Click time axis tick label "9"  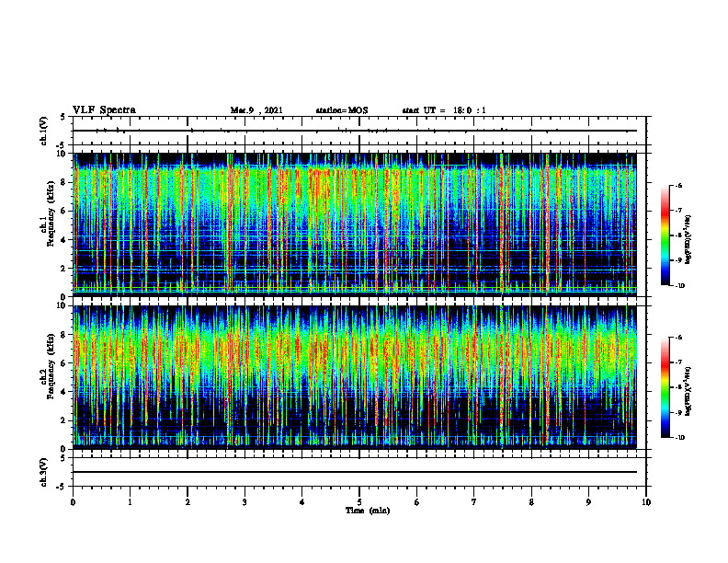pyautogui.click(x=588, y=502)
